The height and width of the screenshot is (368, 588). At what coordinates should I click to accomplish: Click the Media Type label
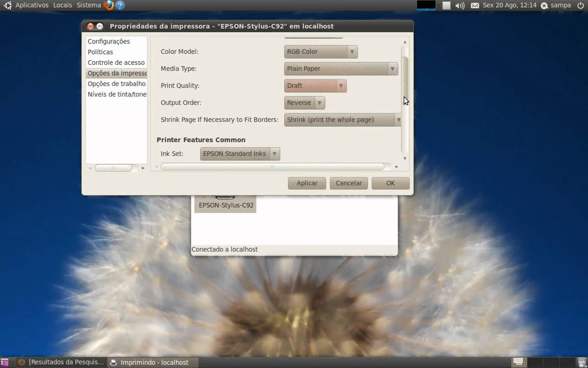pos(179,68)
